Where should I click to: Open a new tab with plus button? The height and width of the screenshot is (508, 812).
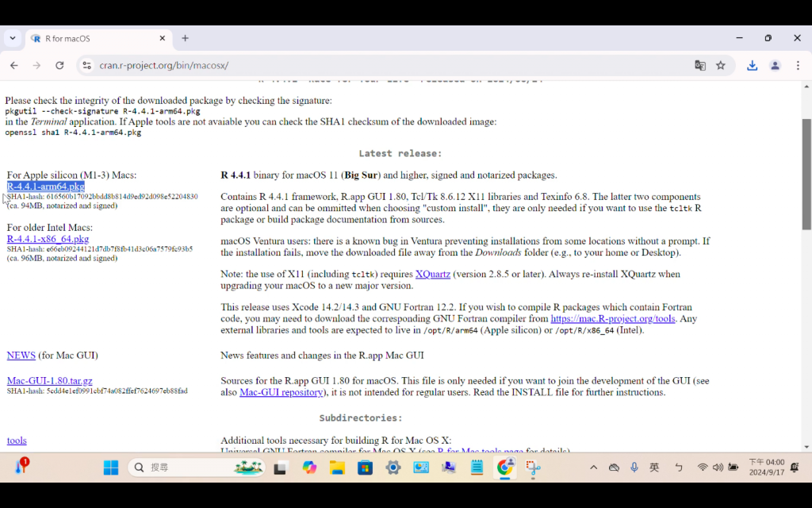point(185,38)
